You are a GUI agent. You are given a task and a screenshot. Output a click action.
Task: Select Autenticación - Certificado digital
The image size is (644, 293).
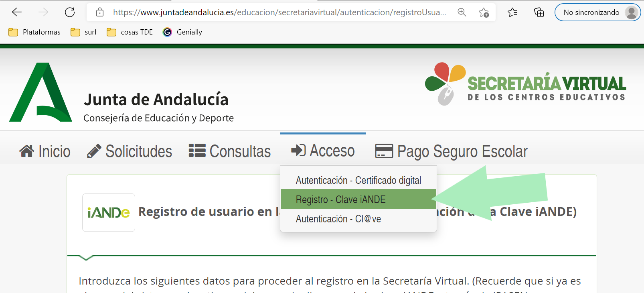pos(358,180)
